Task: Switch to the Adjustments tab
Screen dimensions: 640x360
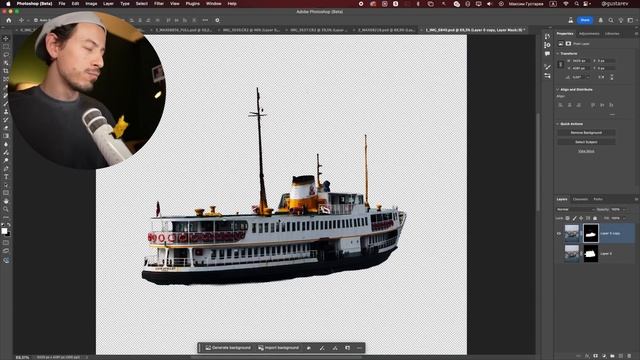Action: [589, 33]
